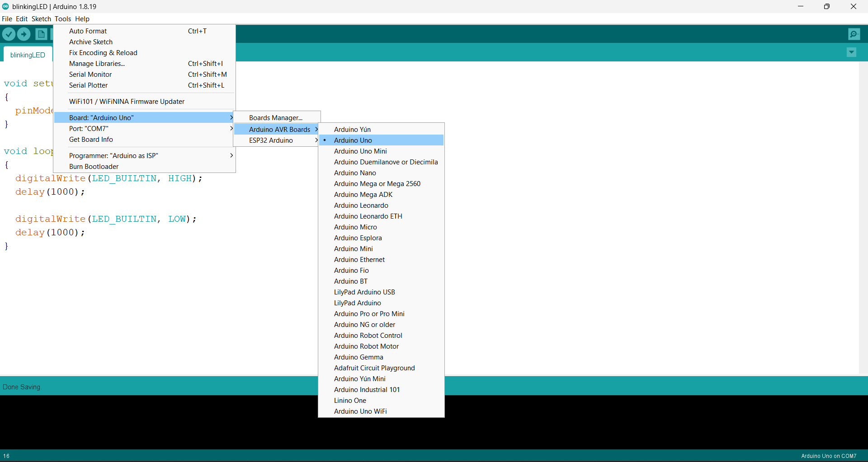Select Arduino Yún board

[381, 130]
